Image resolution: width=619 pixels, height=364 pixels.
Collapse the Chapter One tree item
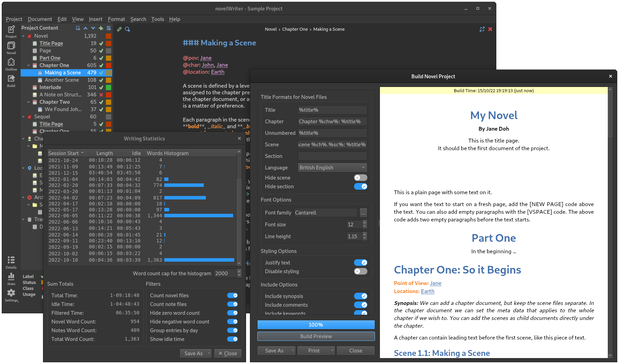[29, 65]
